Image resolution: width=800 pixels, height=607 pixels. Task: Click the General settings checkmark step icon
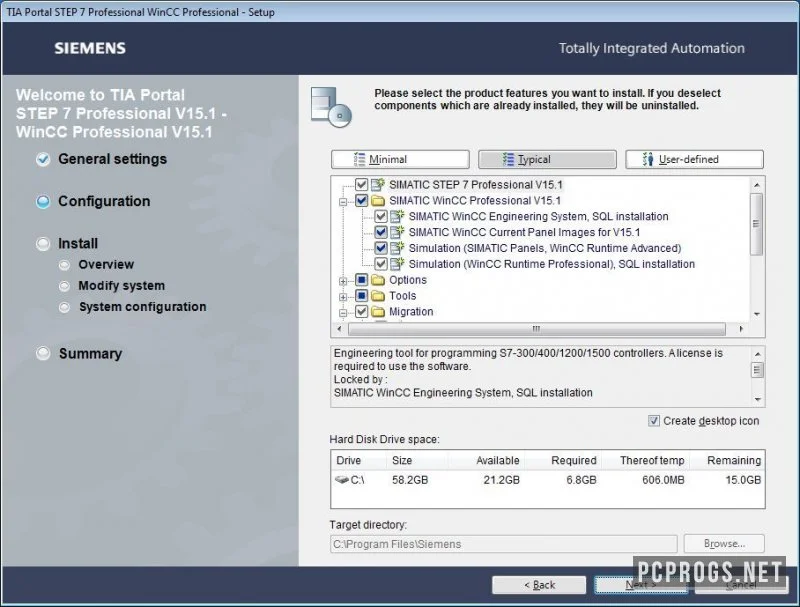(43, 159)
